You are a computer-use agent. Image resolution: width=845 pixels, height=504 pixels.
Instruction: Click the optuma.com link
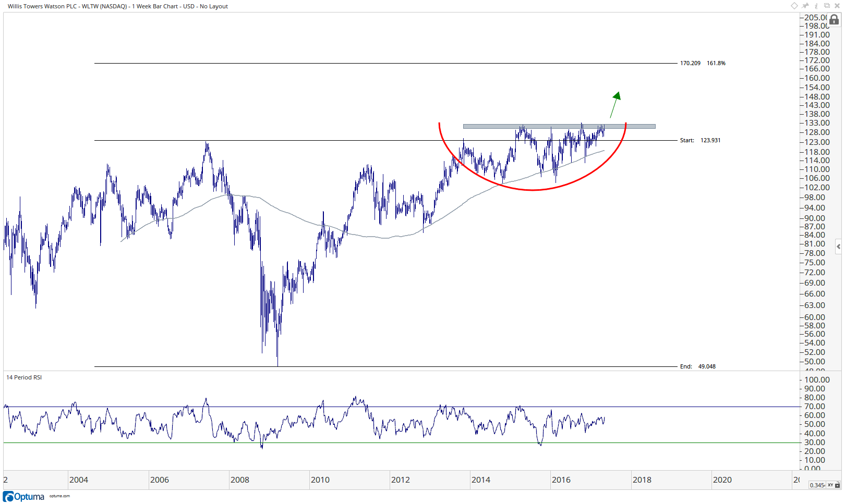pos(59,496)
